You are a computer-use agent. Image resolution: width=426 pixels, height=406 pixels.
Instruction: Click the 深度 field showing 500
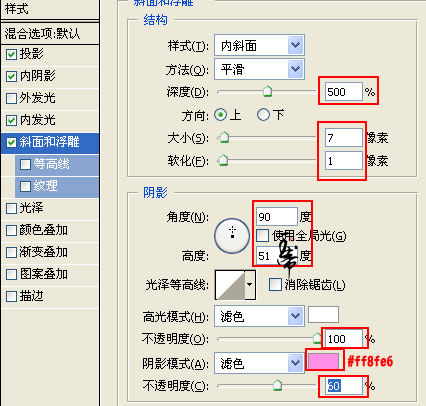coord(344,92)
